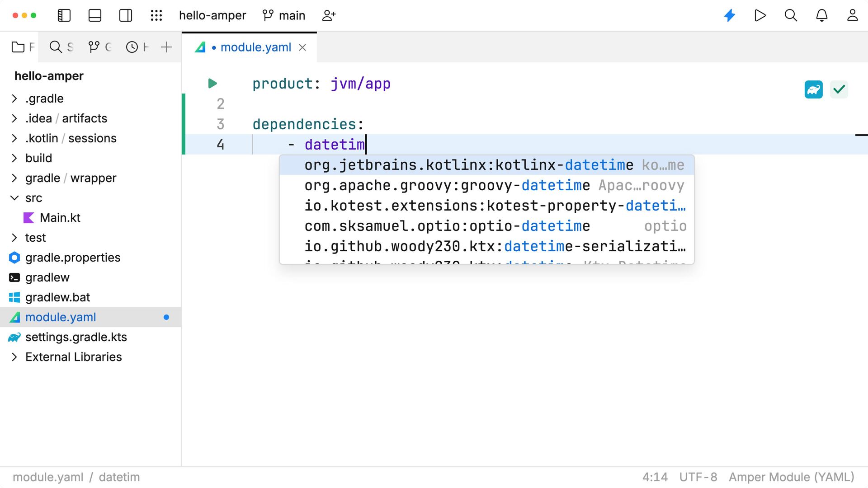Click the UTF-8 encoding indicator

tap(698, 477)
